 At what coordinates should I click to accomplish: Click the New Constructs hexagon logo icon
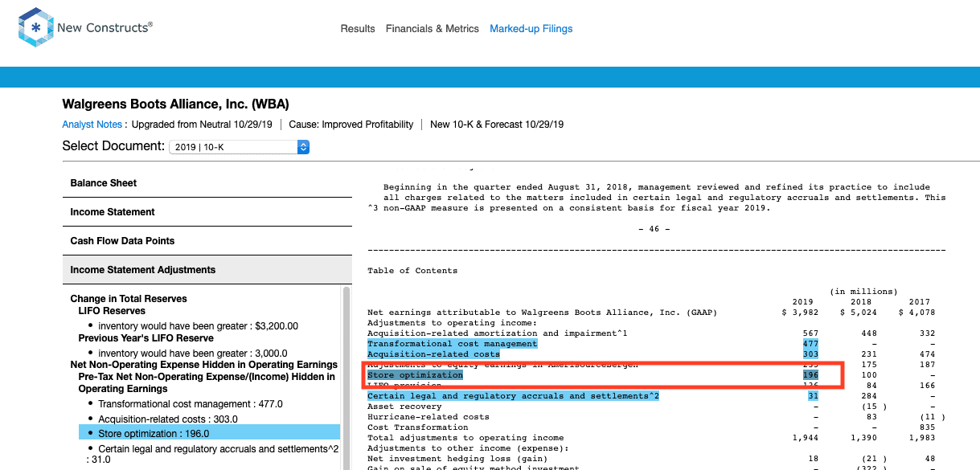pos(35,28)
